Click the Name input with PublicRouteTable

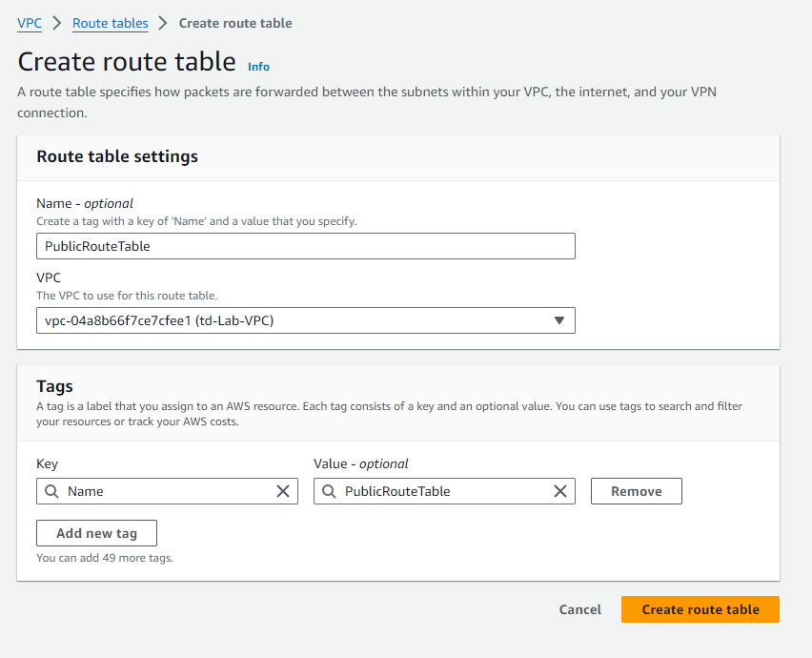[x=306, y=246]
